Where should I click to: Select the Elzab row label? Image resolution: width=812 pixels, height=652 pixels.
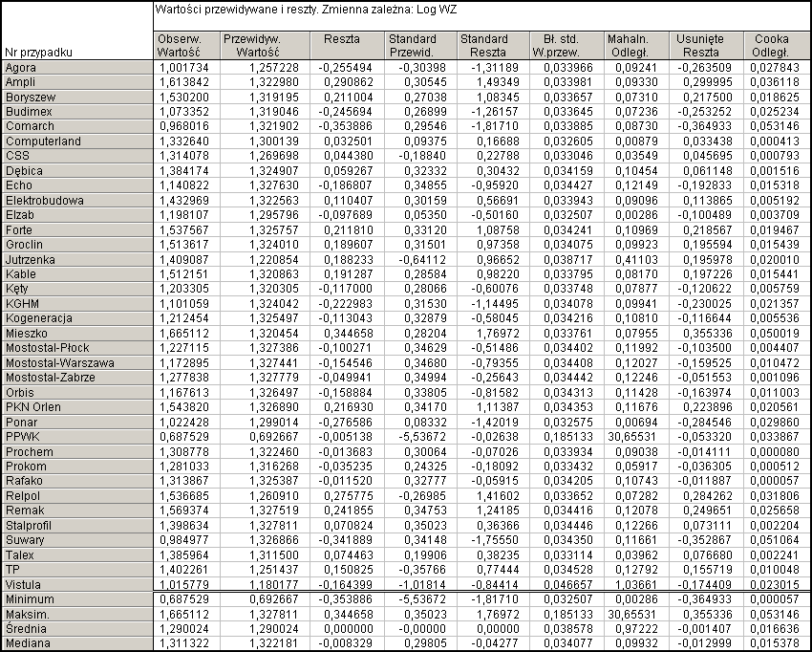pos(77,214)
